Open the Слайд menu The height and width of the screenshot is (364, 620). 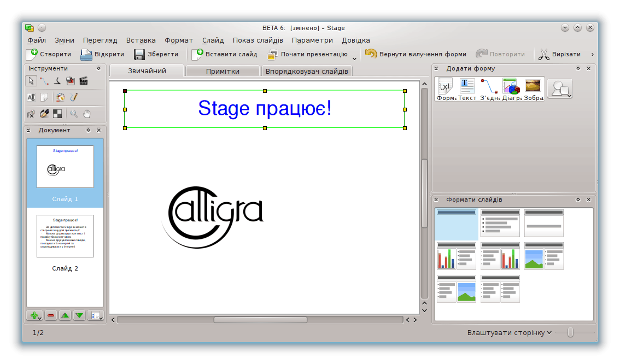click(x=213, y=40)
